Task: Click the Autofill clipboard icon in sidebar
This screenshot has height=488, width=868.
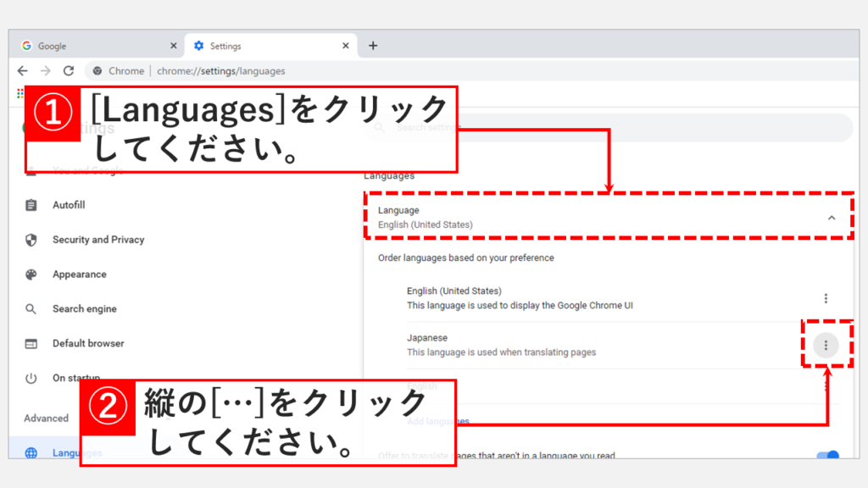Action: click(31, 205)
